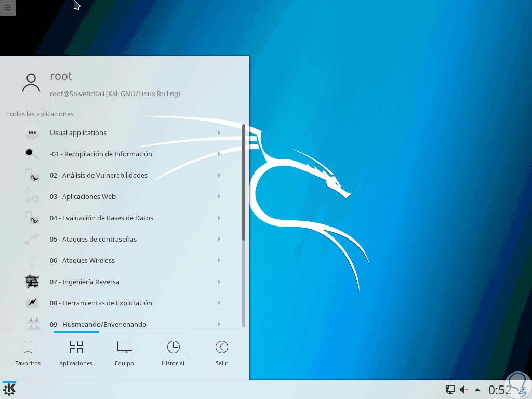Click the Usual applications dots icon
The image size is (532, 399).
click(32, 132)
